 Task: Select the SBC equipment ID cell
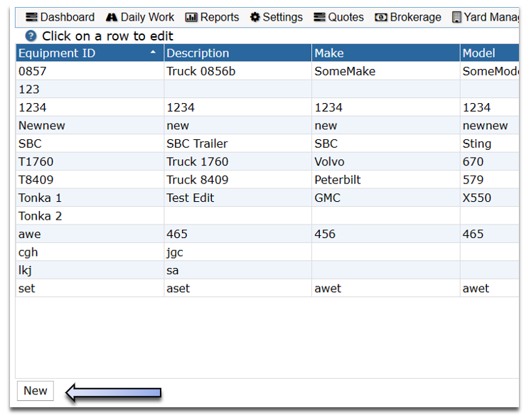point(90,144)
